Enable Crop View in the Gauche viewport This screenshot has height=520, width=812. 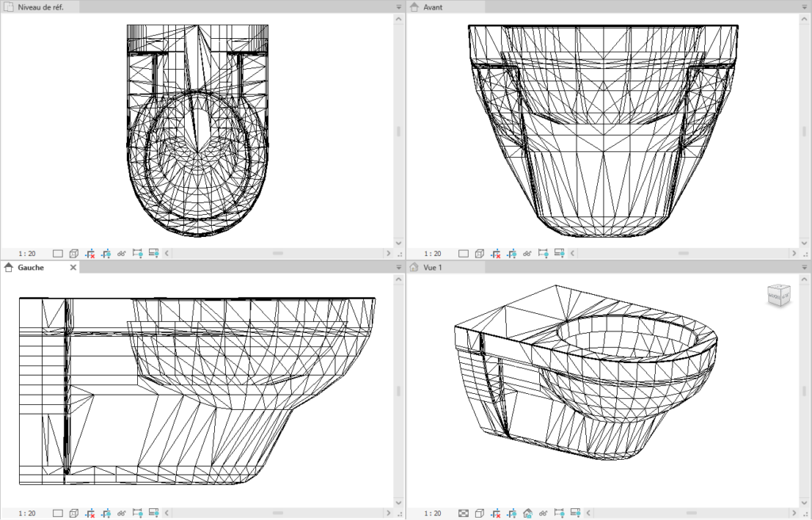pos(89,513)
